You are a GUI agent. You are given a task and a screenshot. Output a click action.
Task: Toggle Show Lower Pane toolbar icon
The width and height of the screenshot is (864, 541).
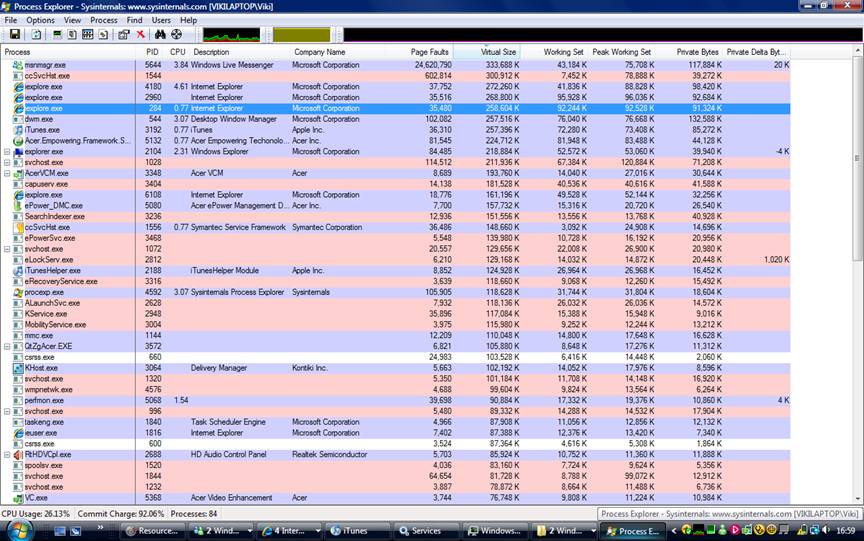[x=88, y=35]
